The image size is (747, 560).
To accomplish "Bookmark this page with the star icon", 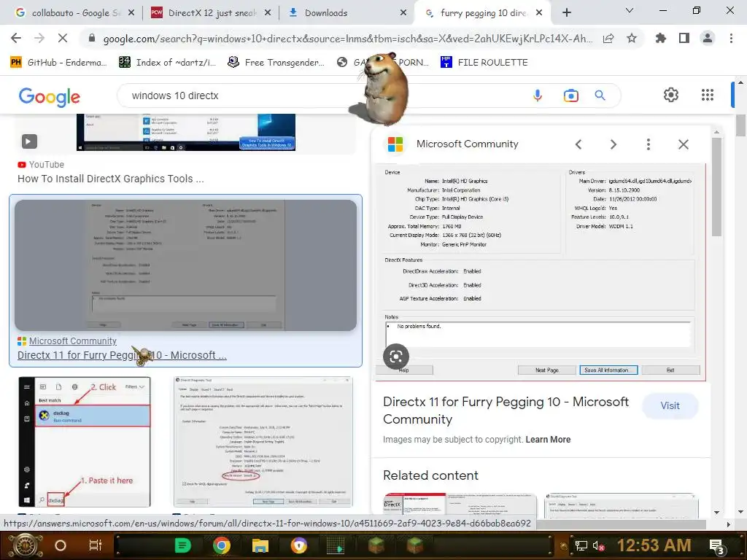I will coord(632,38).
